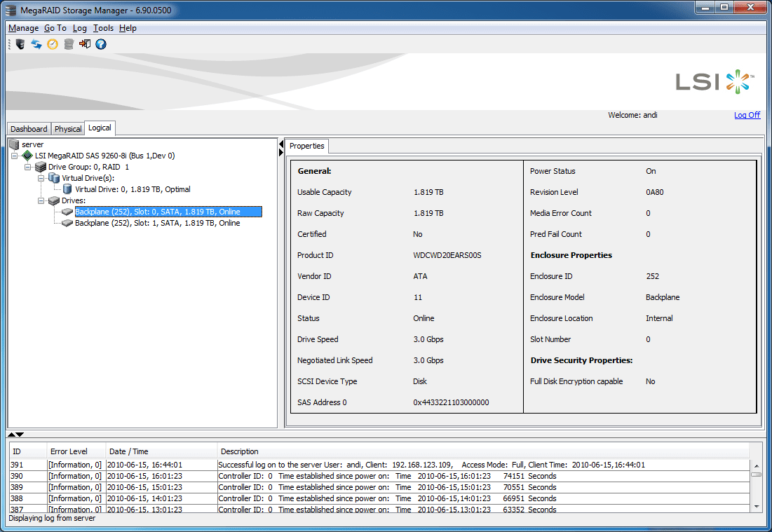Click the blue refresh arrows icon
The width and height of the screenshot is (772, 532).
36,44
